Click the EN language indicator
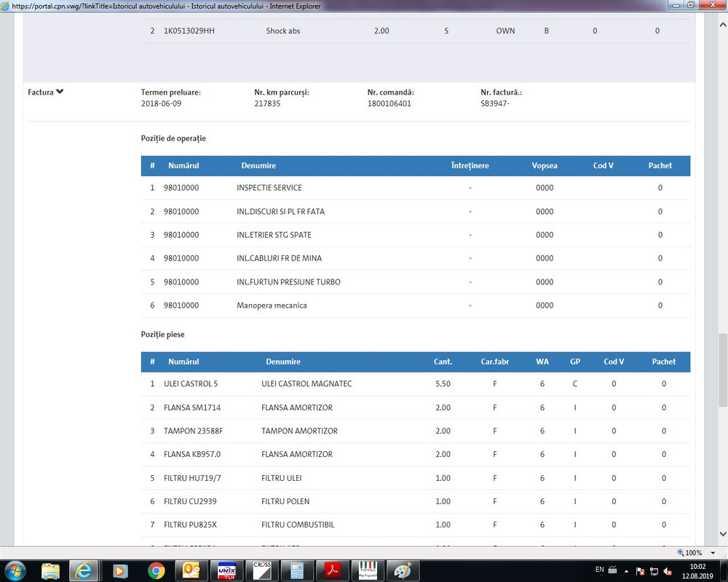This screenshot has height=582, width=728. (599, 570)
